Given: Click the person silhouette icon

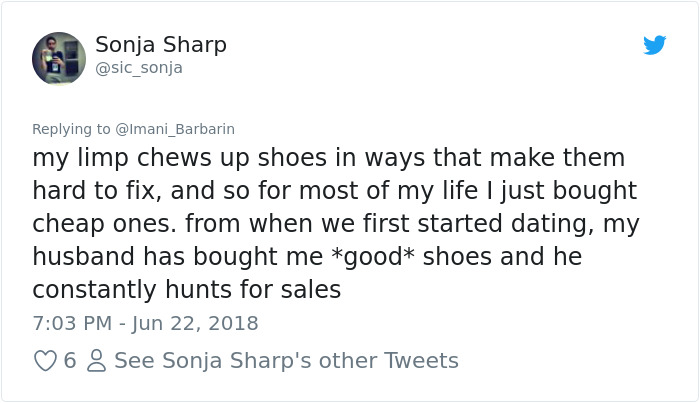Looking at the screenshot, I should [96, 361].
